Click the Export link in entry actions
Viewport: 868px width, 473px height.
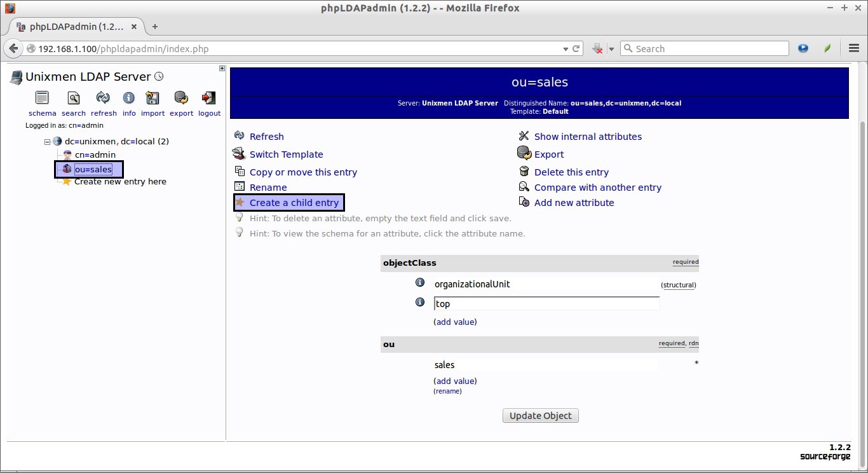point(549,154)
